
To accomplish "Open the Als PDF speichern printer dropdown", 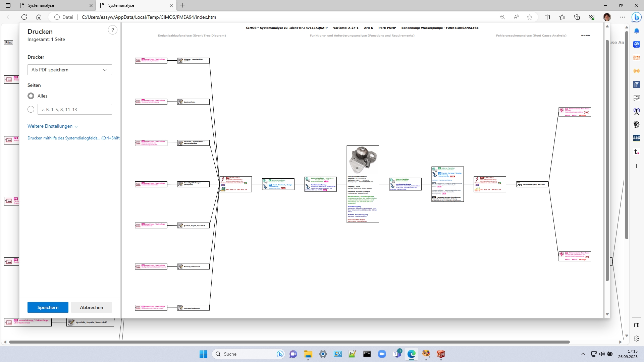I will [x=69, y=70].
